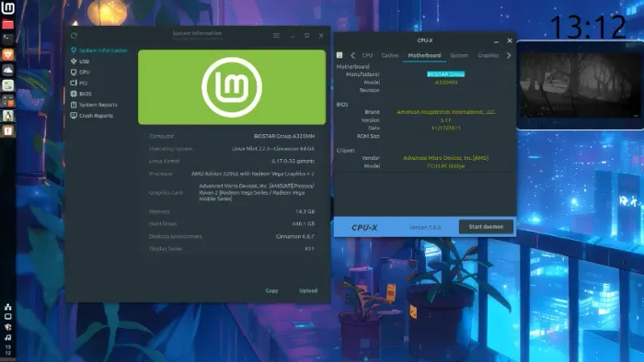Click the Linux Mint logo banner
The image size is (644, 362).
click(232, 87)
